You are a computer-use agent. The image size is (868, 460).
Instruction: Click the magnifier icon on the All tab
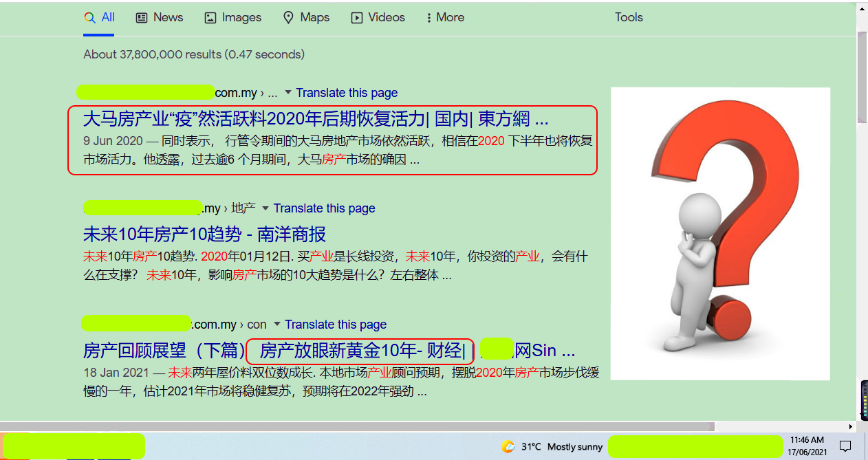pos(89,18)
